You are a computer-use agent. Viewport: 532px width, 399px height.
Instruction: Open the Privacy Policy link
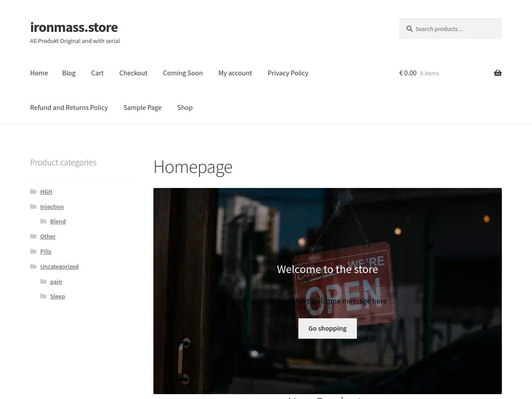tap(288, 73)
